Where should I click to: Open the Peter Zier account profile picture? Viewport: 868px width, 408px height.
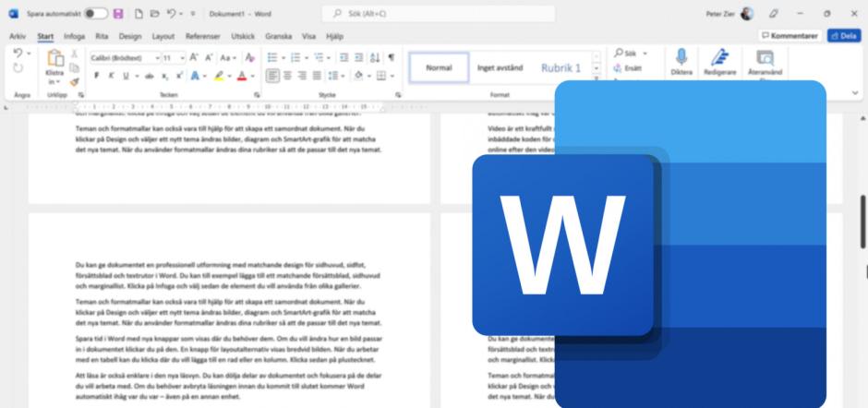(747, 14)
